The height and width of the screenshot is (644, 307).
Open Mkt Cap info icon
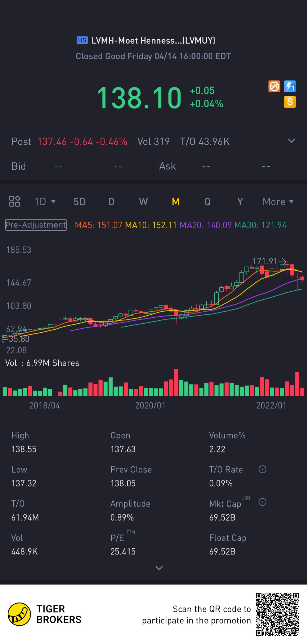[263, 502]
